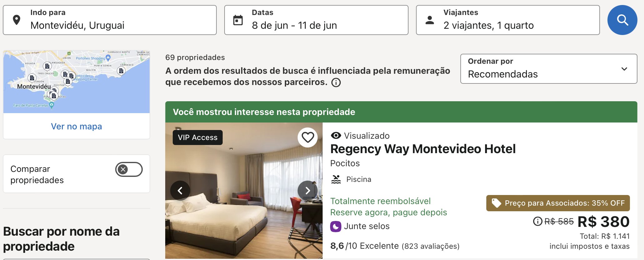
Task: Click the traveler person icon
Action: [430, 20]
